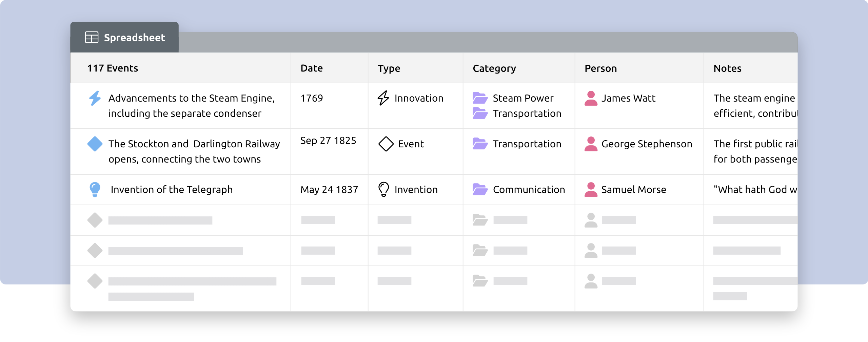868x342 pixels.
Task: Click James Watt's pink person icon
Action: coord(591,98)
